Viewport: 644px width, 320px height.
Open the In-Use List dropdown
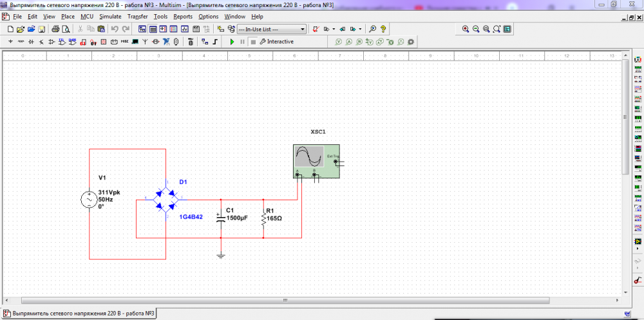tap(303, 29)
